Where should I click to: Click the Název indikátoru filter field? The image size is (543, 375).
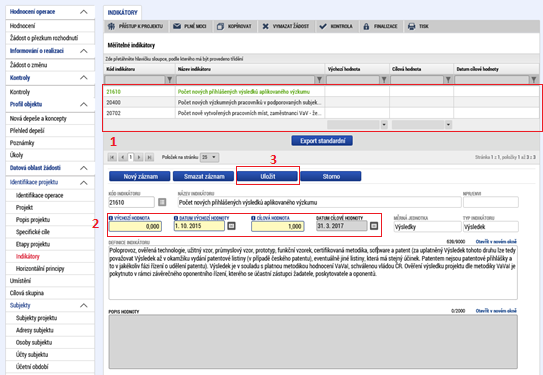pyautogui.click(x=246, y=80)
